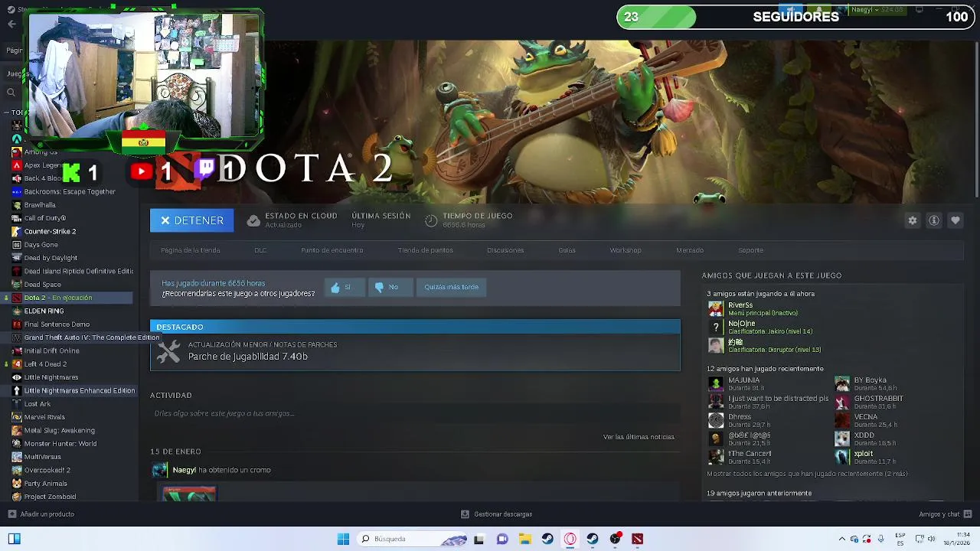Open the Soporte tab
This screenshot has width=980, height=551.
click(750, 250)
